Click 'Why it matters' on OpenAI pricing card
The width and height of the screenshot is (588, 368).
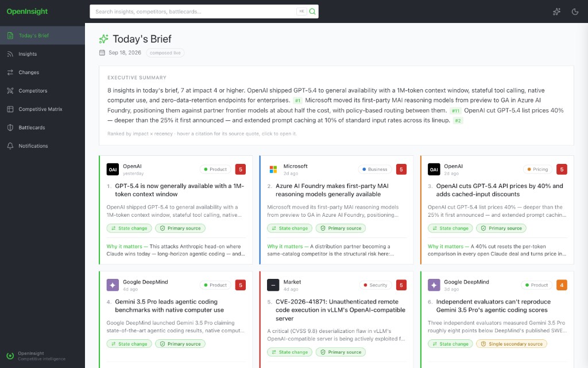click(x=446, y=246)
